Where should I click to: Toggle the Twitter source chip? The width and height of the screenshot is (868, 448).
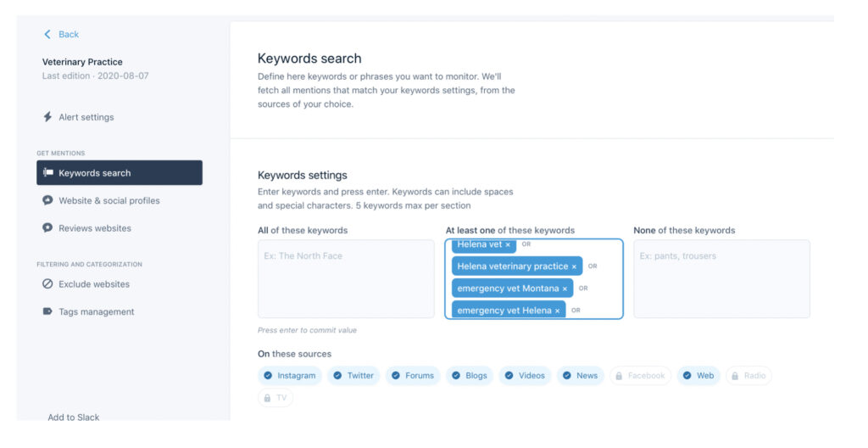click(353, 375)
